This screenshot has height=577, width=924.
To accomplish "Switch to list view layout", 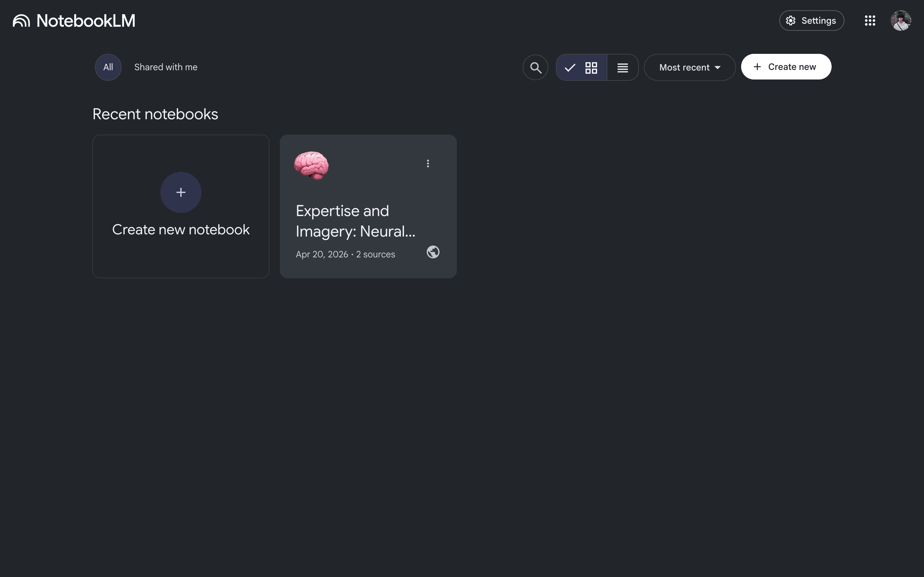I will click(x=622, y=68).
